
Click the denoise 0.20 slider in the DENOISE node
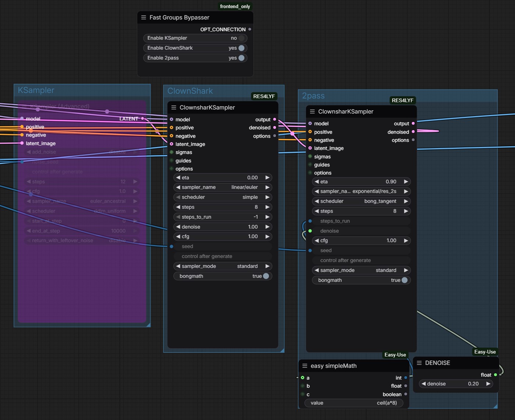pos(456,384)
